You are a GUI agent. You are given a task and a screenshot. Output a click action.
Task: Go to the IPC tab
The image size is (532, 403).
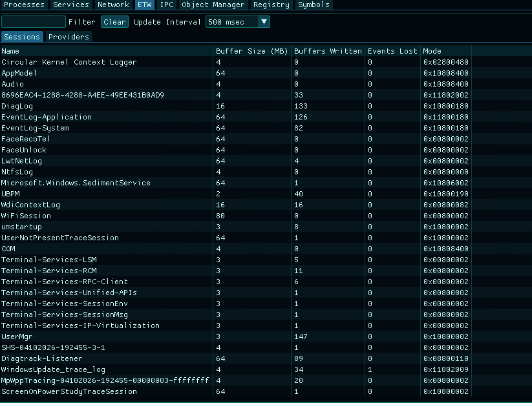pyautogui.click(x=167, y=5)
